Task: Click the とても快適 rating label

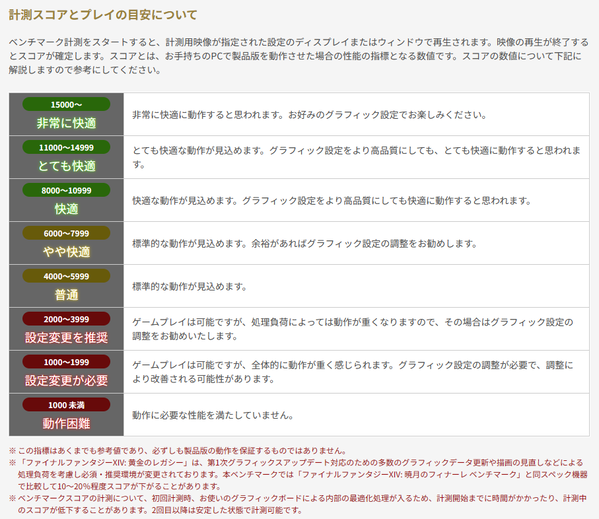Action: pos(66,166)
